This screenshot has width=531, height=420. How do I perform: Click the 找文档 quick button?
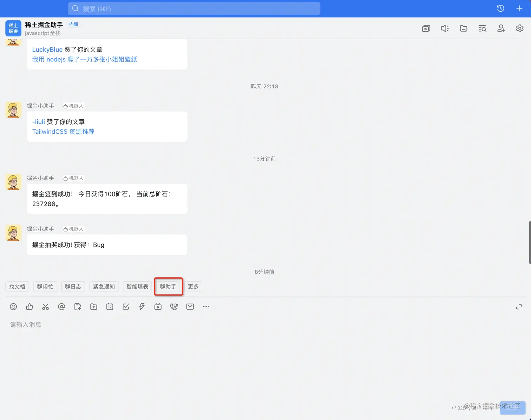pos(17,287)
